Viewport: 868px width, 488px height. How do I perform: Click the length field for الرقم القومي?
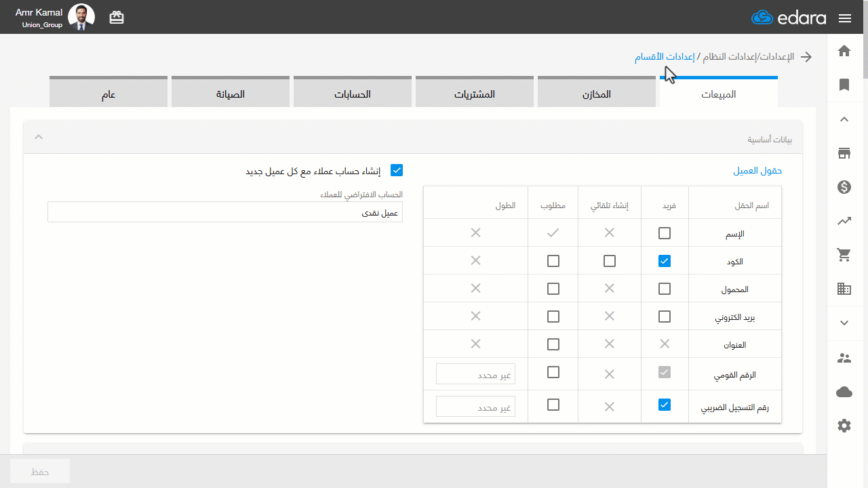[475, 373]
